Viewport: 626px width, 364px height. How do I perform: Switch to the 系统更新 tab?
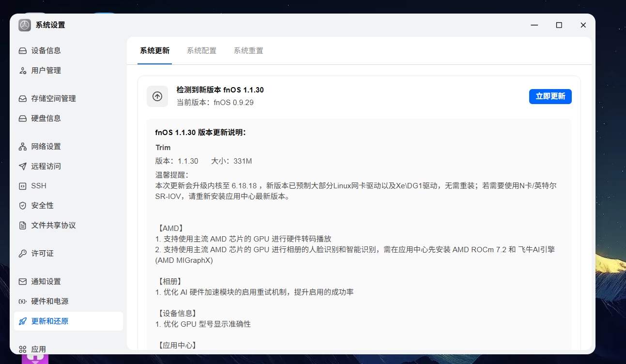[x=155, y=51]
